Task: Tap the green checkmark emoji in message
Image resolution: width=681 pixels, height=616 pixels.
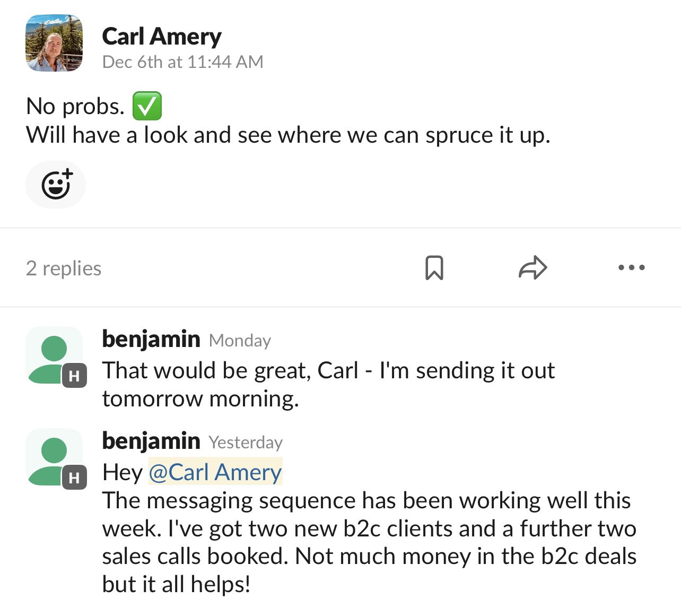Action: [147, 106]
